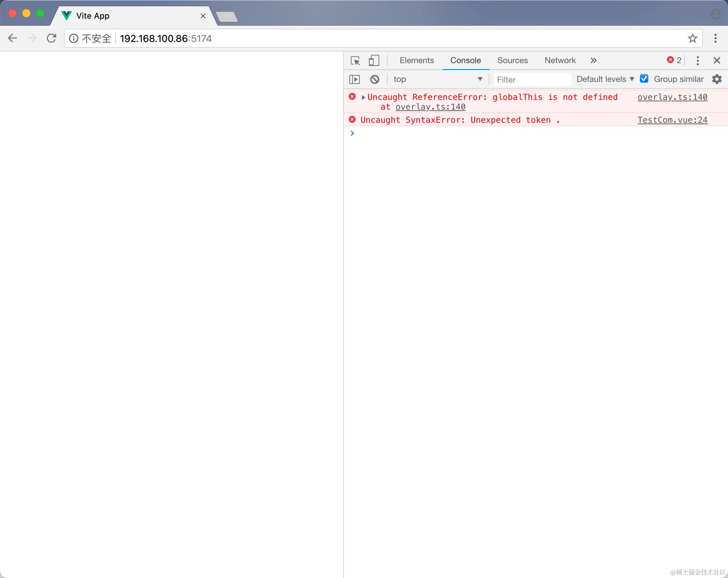Open console settings gear icon
This screenshot has width=728, height=578.
717,79
